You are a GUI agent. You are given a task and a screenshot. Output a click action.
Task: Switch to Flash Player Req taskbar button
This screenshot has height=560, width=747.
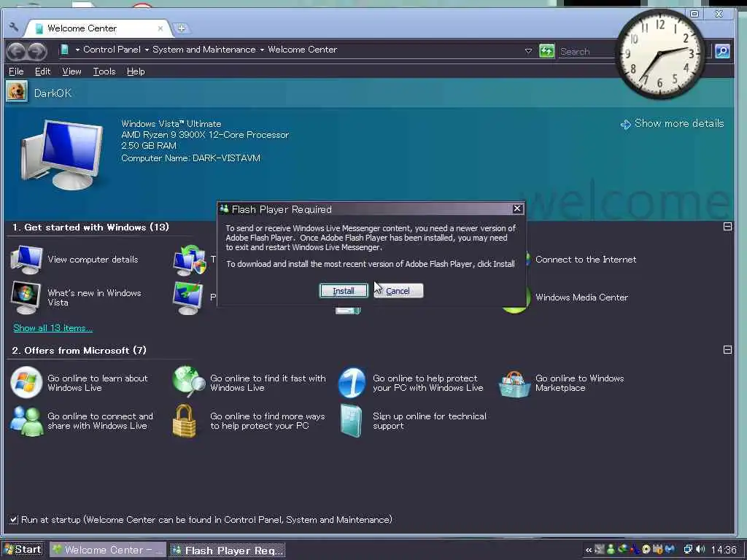pos(227,551)
